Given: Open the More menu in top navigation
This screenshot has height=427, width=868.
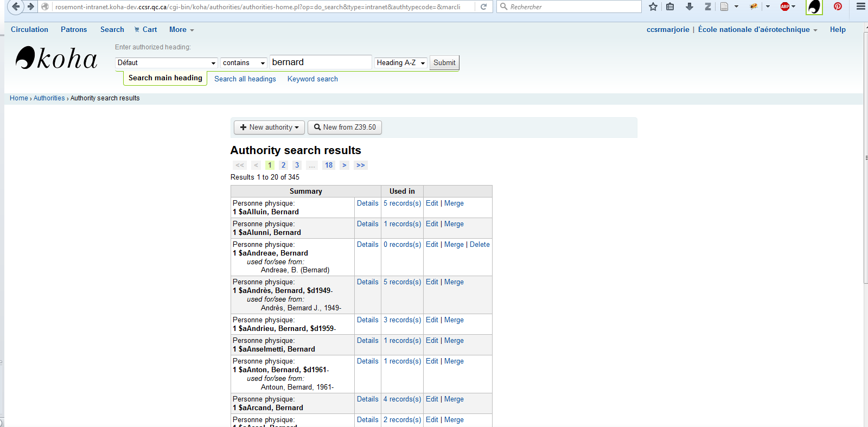Looking at the screenshot, I should (x=181, y=30).
